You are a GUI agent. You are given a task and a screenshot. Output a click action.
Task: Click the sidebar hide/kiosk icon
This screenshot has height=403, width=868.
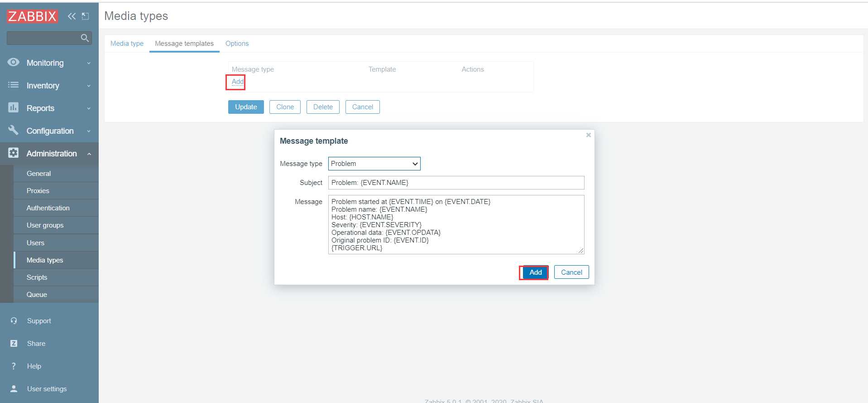pos(85,16)
